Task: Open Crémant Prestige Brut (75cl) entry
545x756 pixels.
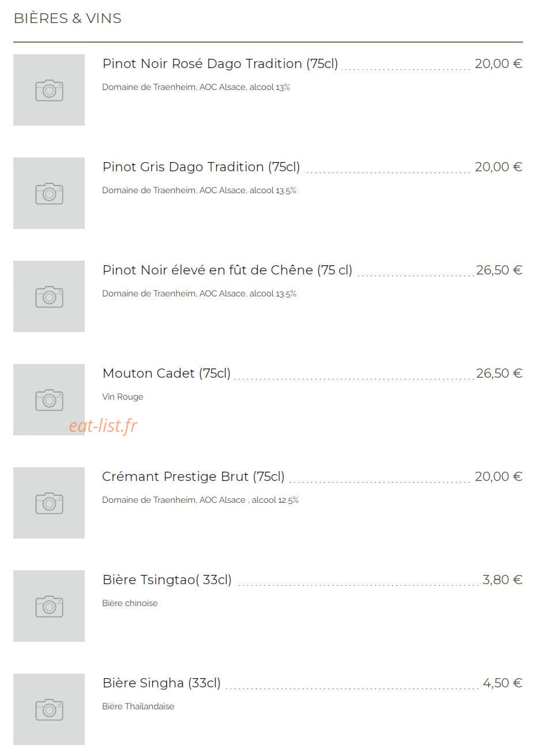Action: click(x=193, y=477)
